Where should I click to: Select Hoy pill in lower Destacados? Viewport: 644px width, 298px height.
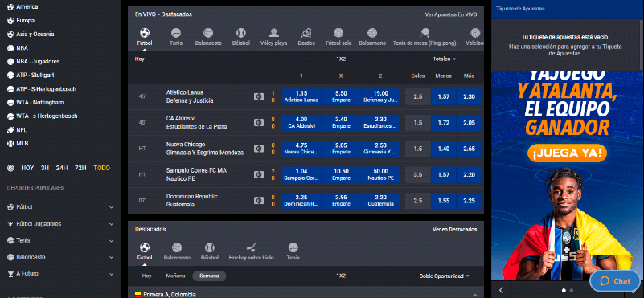click(146, 276)
